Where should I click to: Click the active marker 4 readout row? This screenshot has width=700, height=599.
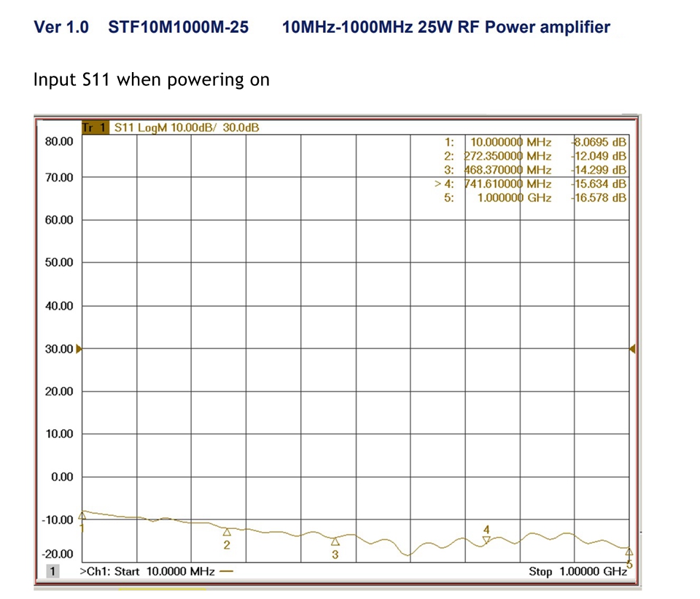click(x=530, y=184)
